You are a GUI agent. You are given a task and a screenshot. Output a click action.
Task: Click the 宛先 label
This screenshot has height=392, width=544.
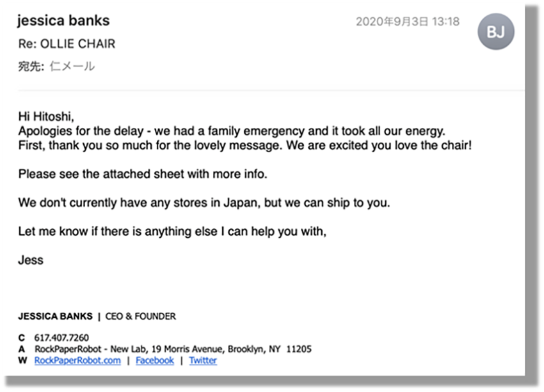(31, 66)
